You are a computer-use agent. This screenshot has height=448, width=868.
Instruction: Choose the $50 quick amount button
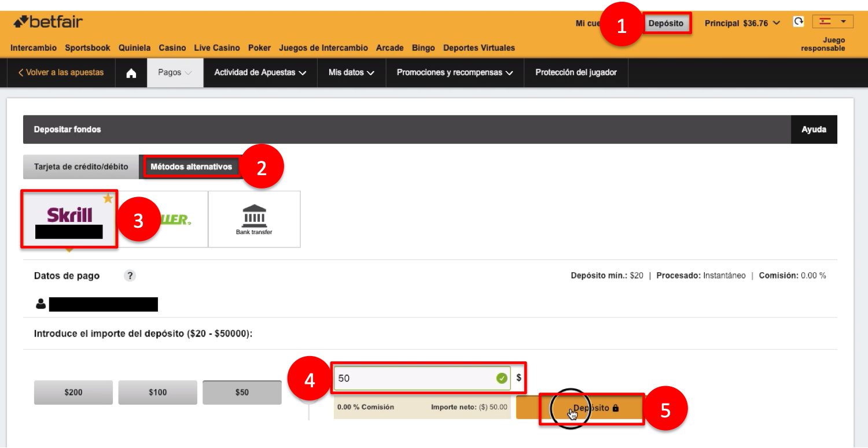pyautogui.click(x=242, y=392)
